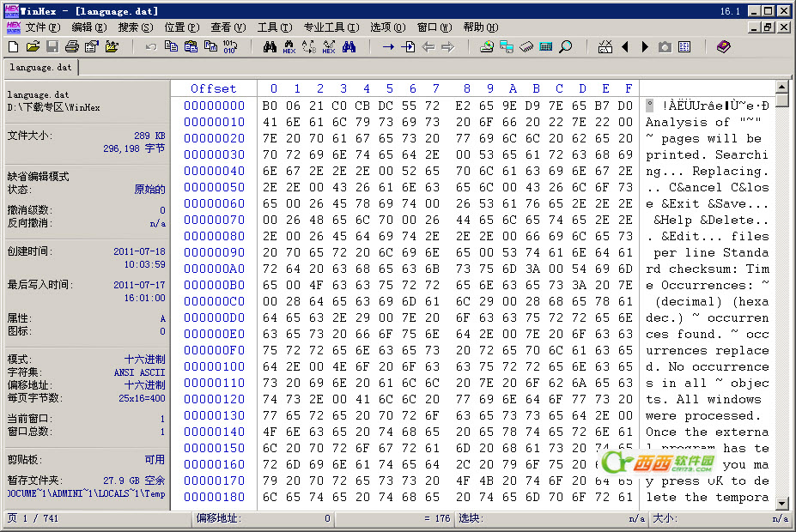Click the blue binoculars Simultaneous Search icon
Viewport: 796px width, 532px height.
(349, 47)
